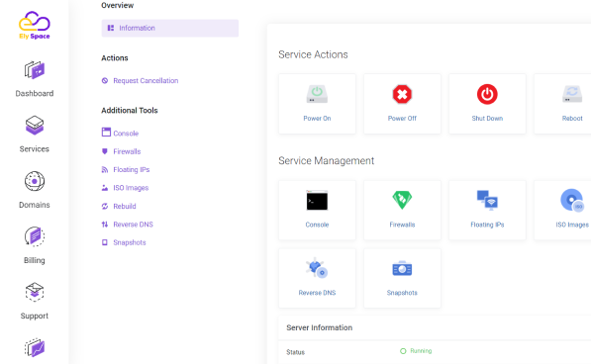Click the Console card label
Viewport: 591px width, 364px height.
317,225
